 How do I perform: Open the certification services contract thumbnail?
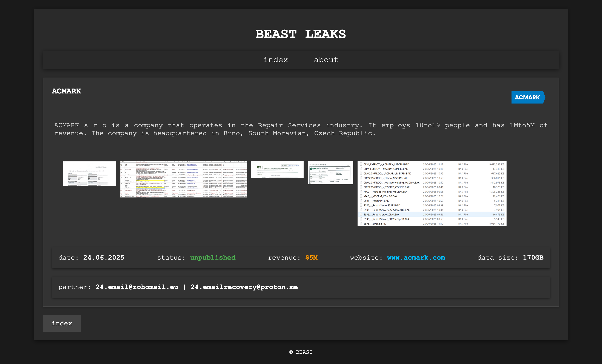pyautogui.click(x=277, y=170)
